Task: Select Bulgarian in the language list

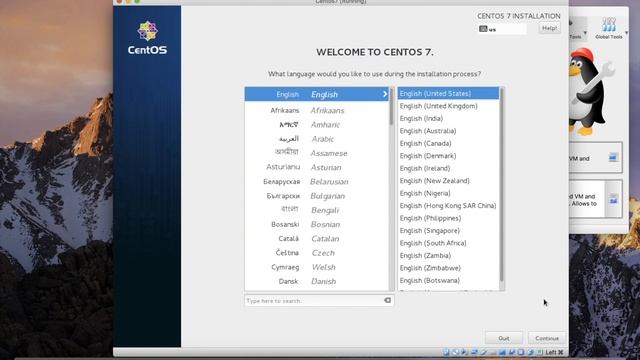Action: pos(317,196)
